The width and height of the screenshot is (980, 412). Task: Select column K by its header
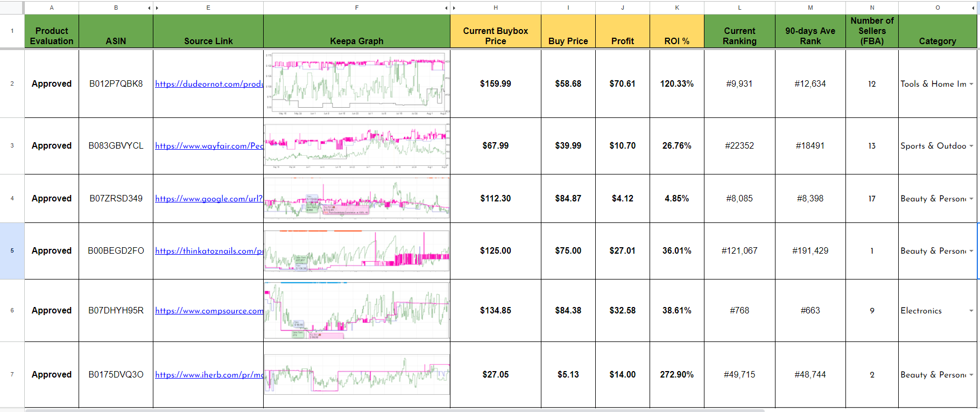click(677, 8)
